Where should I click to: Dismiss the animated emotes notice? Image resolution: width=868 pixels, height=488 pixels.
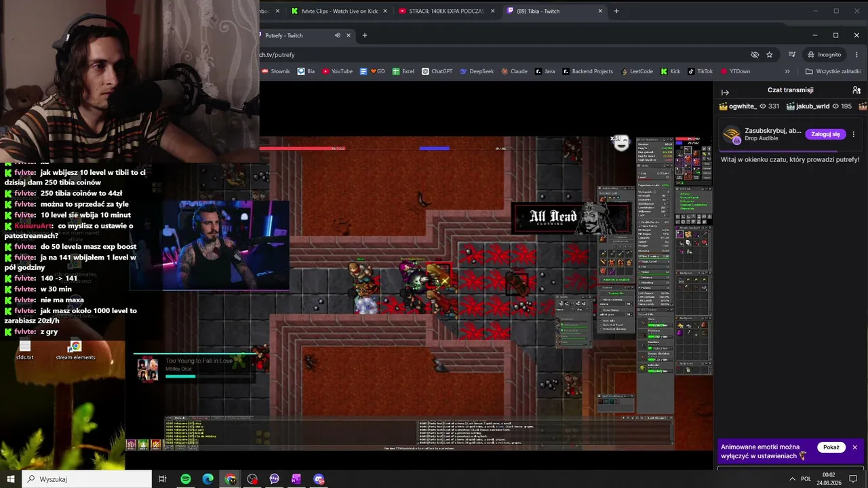pyautogui.click(x=855, y=447)
